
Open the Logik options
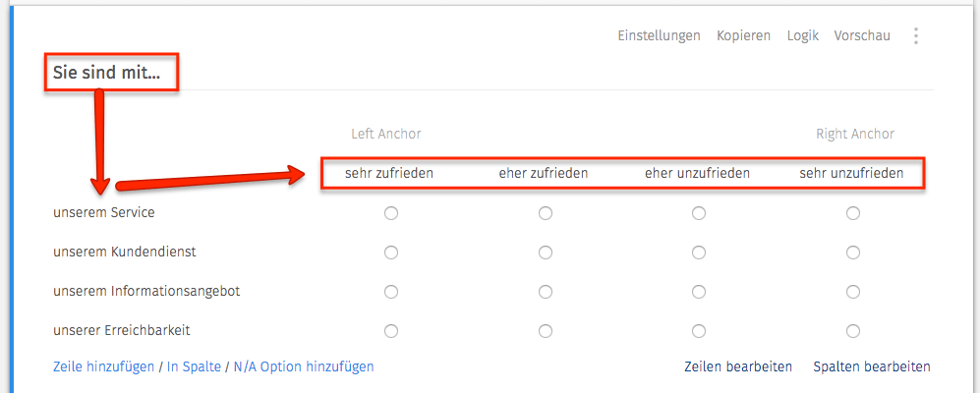(x=802, y=35)
